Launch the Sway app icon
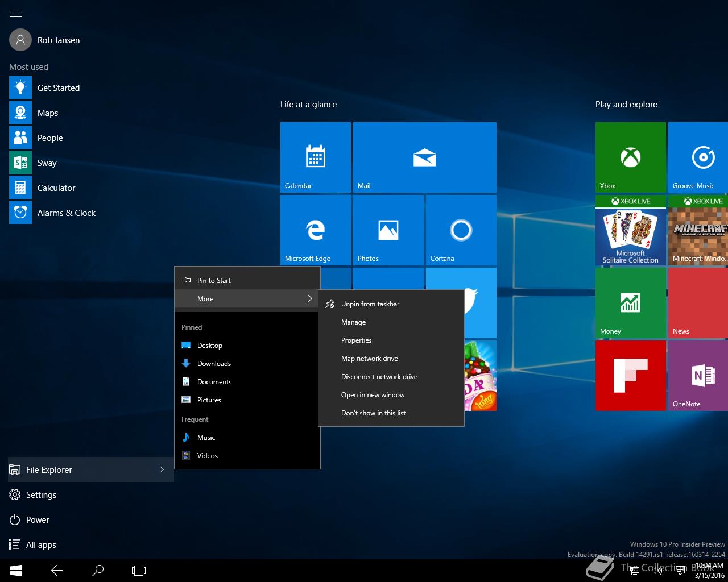 [20, 163]
